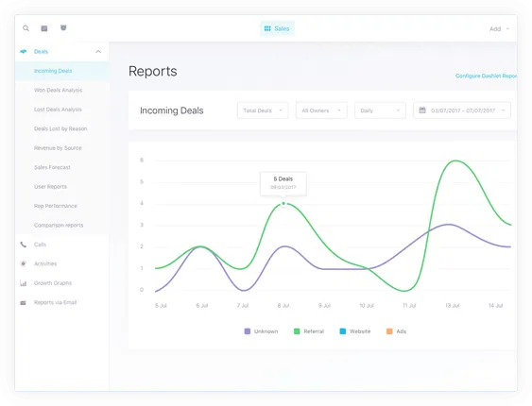Open the Total Deals dropdown
The height and width of the screenshot is (406, 532).
click(263, 110)
